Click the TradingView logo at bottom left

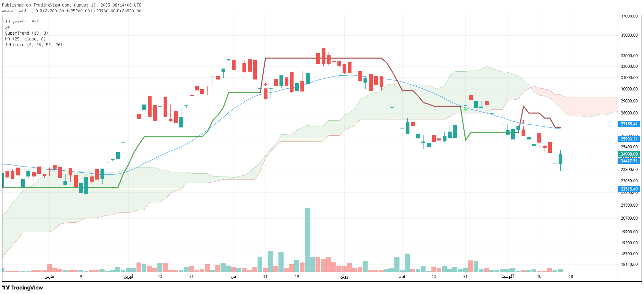coord(23,287)
